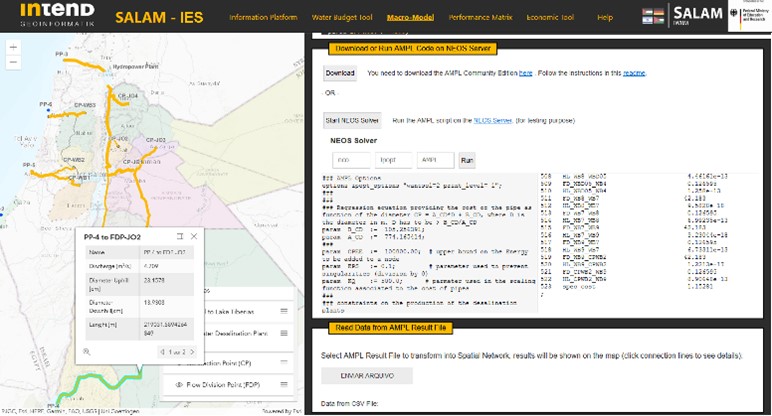Go to previous feature in popup
772x416 pixels.
click(162, 352)
